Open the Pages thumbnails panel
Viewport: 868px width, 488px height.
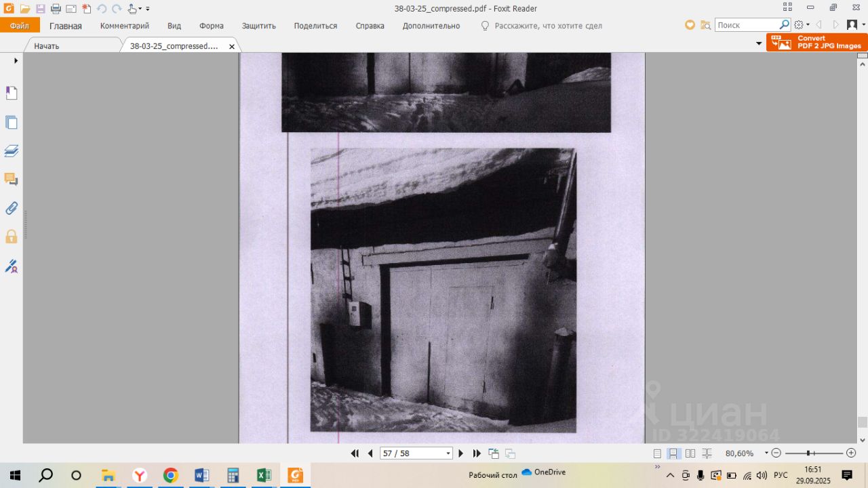pyautogui.click(x=12, y=123)
